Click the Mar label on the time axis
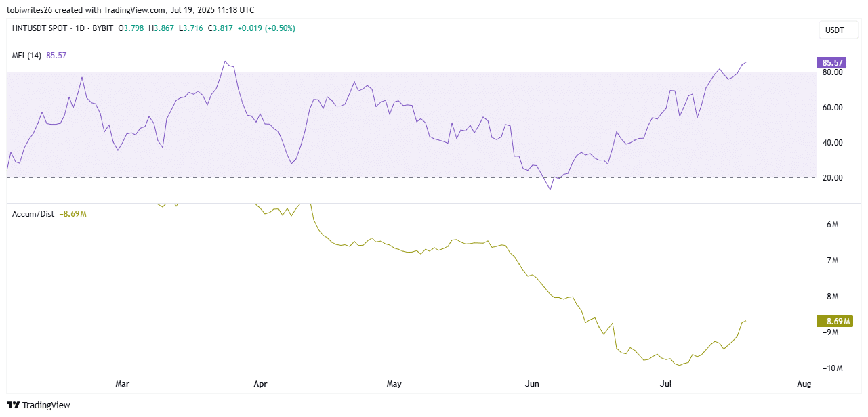 [123, 383]
